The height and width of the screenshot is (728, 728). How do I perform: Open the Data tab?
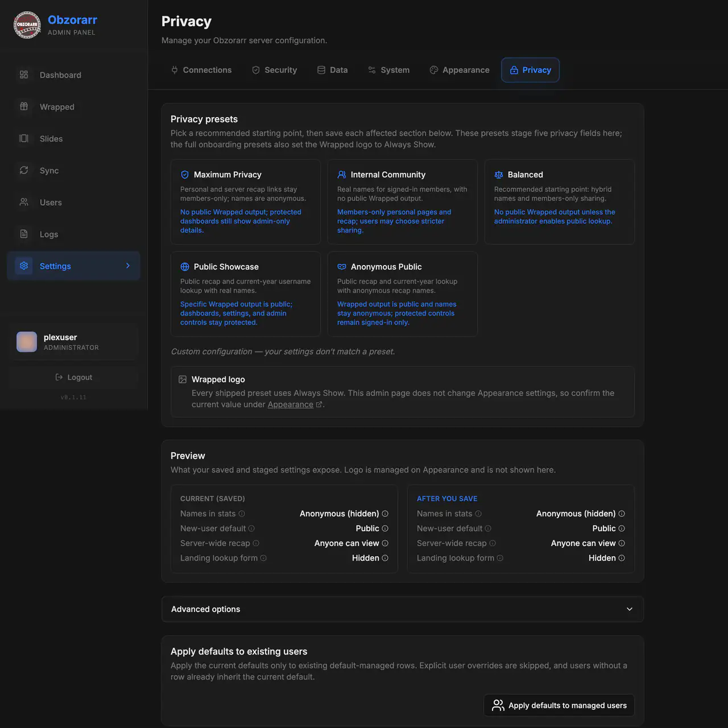(333, 70)
